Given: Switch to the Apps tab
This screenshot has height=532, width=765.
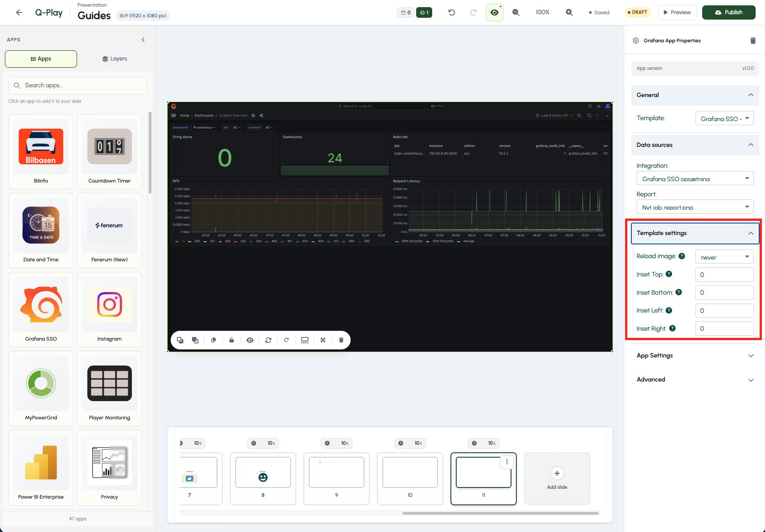Looking at the screenshot, I should [41, 59].
